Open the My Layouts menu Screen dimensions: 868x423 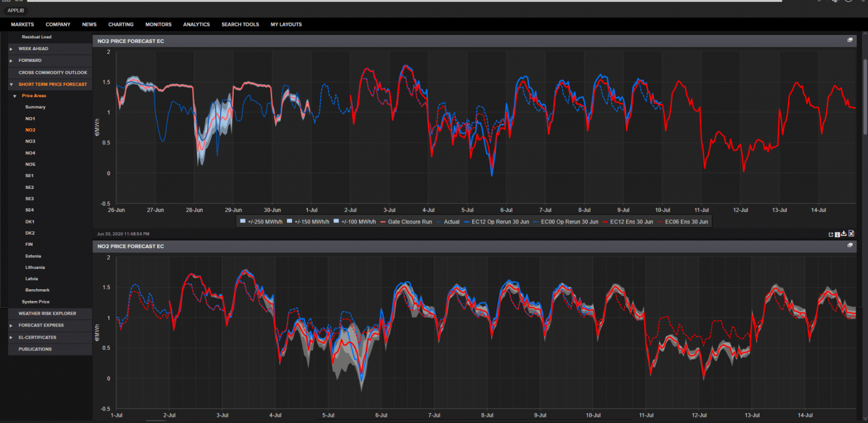point(286,24)
